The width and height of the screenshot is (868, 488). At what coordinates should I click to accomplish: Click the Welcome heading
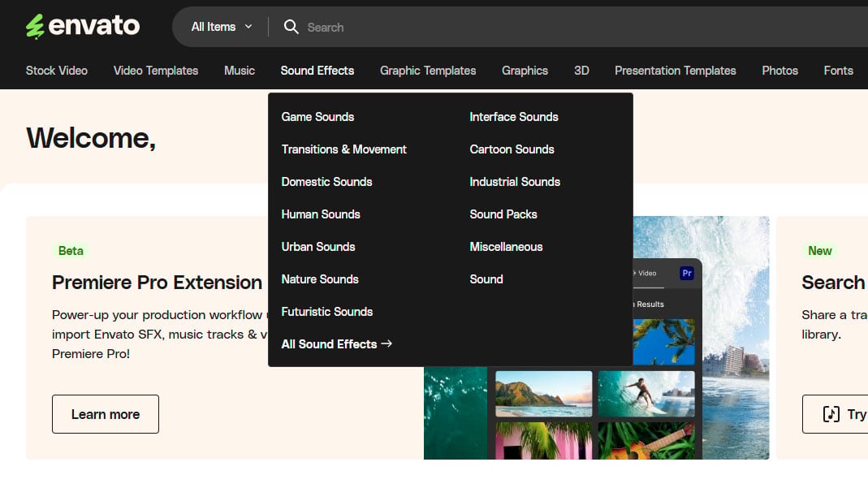click(91, 138)
